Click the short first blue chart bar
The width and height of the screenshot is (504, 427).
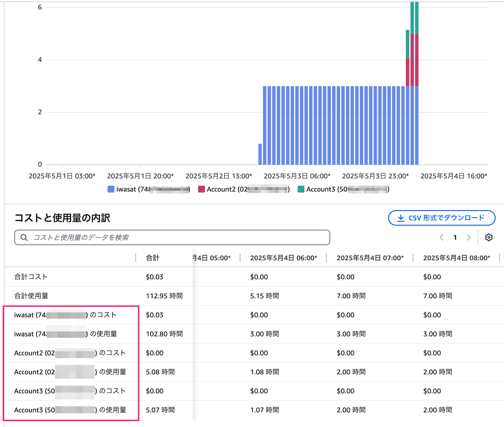click(260, 154)
